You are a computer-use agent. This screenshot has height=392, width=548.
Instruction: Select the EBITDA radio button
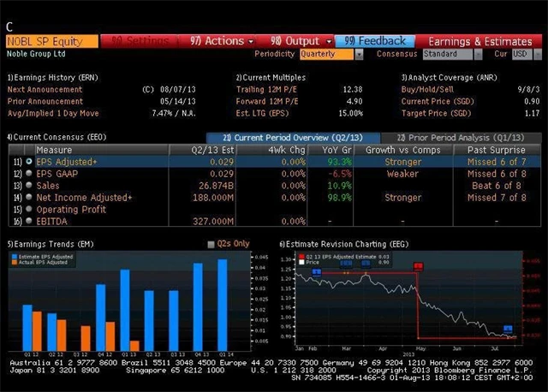click(29, 221)
